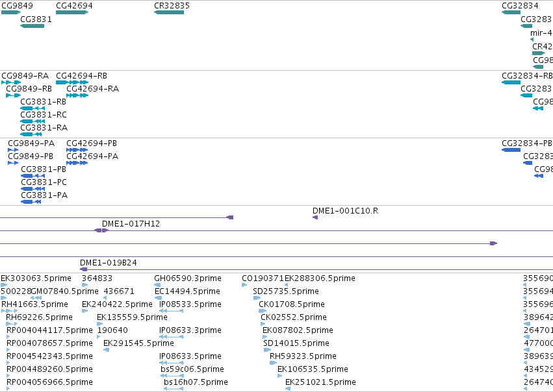The height and width of the screenshot is (392, 553).
Task: Select the CG42694 gene feature
Action: (72, 12)
